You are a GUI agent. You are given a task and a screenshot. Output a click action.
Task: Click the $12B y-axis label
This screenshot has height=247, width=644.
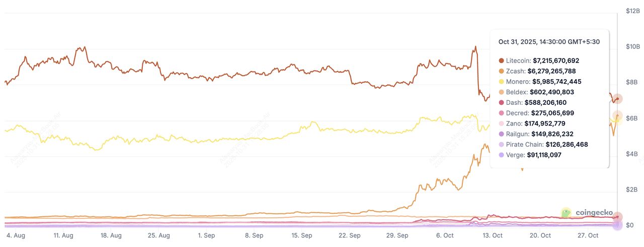tap(632, 11)
